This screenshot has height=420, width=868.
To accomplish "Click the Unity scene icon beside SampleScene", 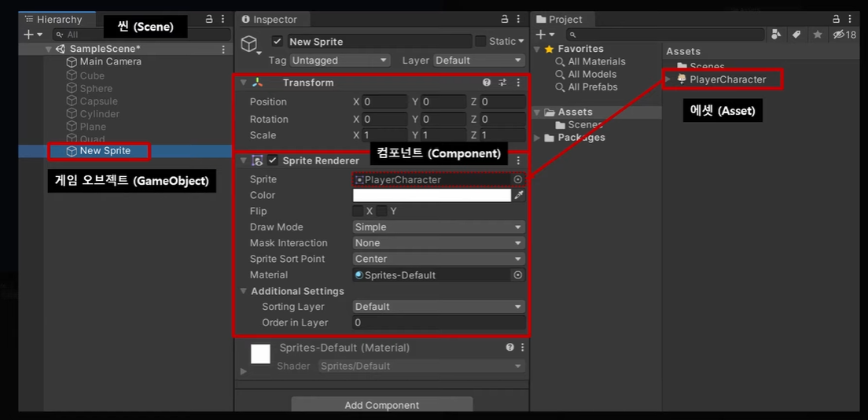I will click(61, 49).
